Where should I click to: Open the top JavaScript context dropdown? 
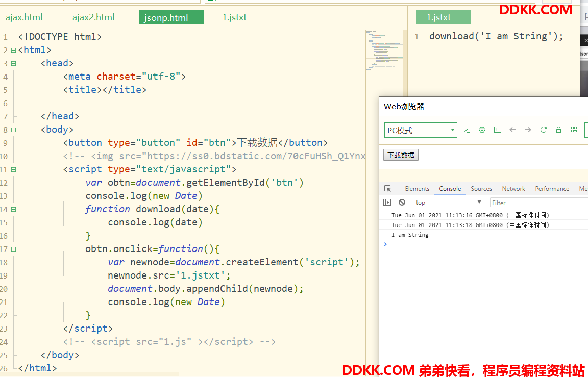(449, 203)
